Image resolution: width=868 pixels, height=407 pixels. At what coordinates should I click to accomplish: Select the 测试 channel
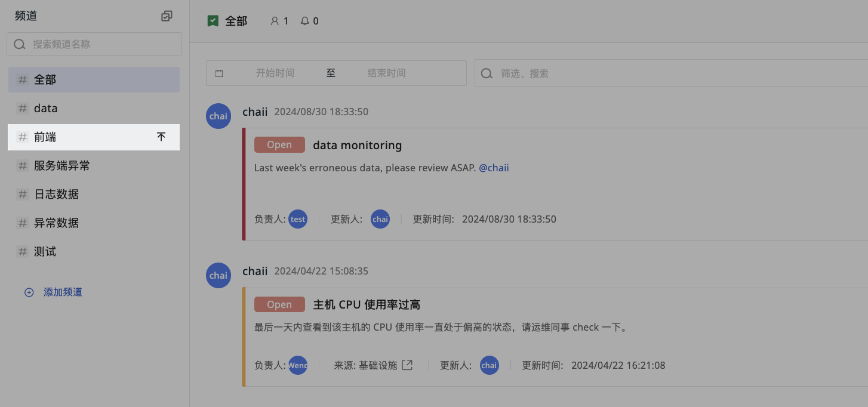point(94,251)
